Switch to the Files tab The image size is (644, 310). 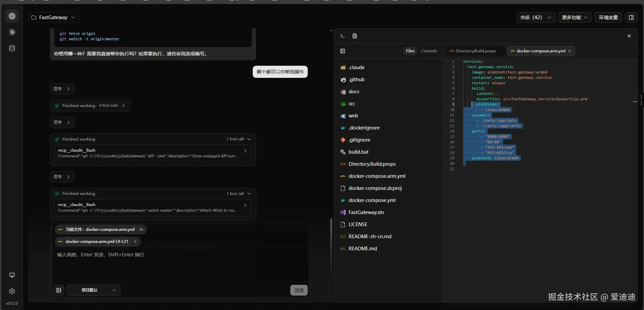coord(410,51)
